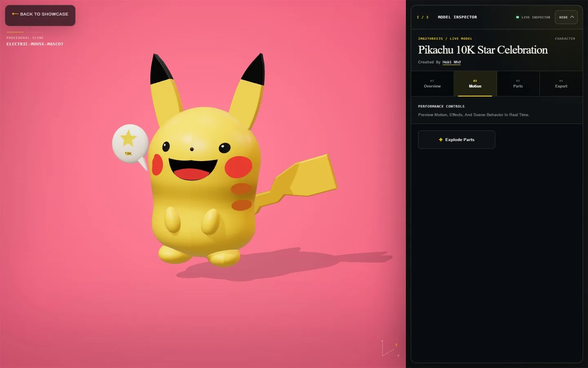Click the Model Inspector header label
The height and width of the screenshot is (368, 588).
pos(457,17)
